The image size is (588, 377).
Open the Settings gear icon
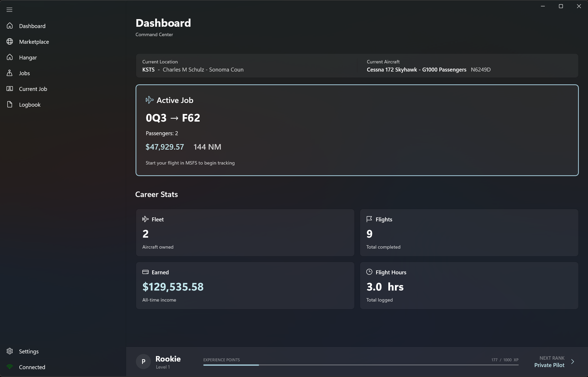[x=10, y=351]
